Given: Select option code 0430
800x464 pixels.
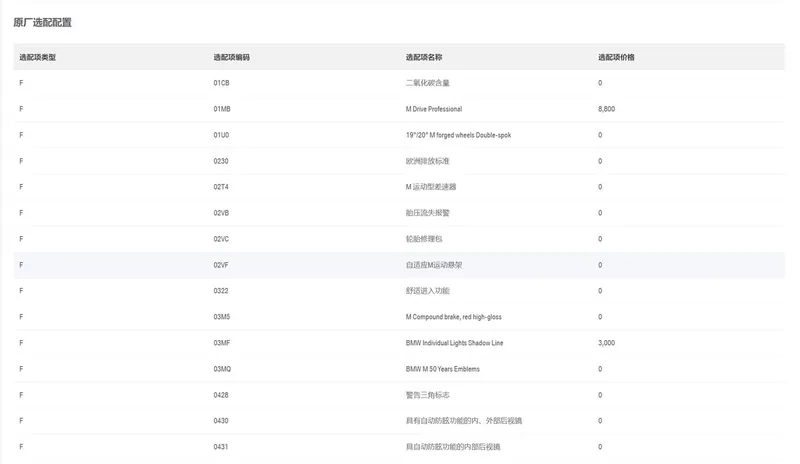Looking at the screenshot, I should (x=221, y=421).
